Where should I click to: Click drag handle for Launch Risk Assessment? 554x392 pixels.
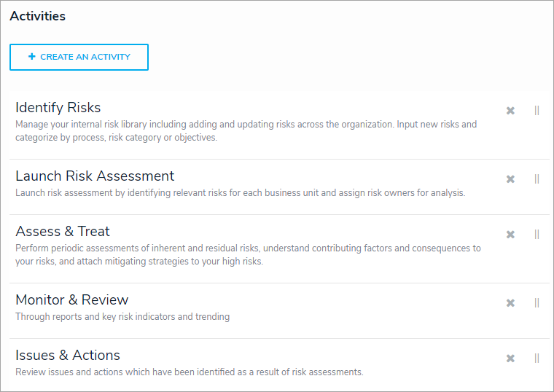537,179
